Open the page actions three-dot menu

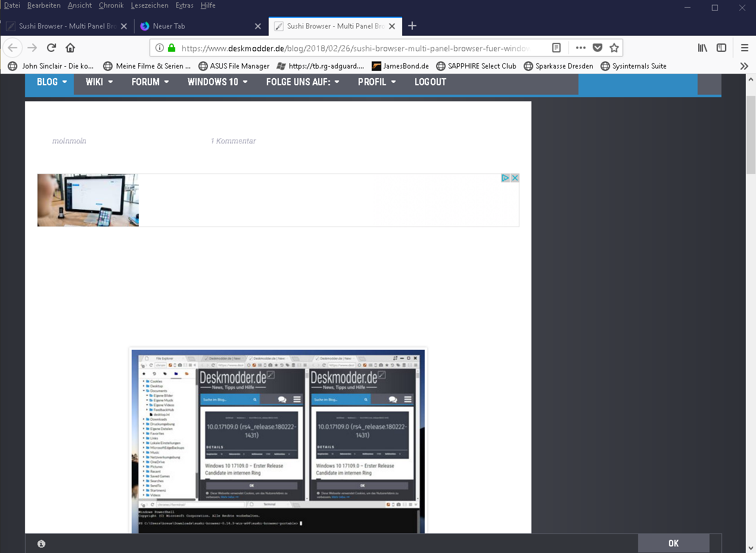coord(580,48)
